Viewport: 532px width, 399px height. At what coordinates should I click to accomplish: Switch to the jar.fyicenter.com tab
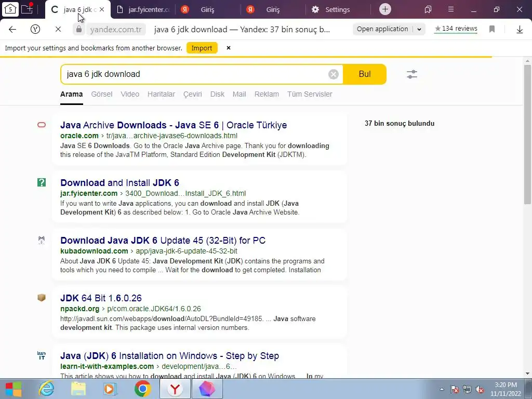point(143,9)
